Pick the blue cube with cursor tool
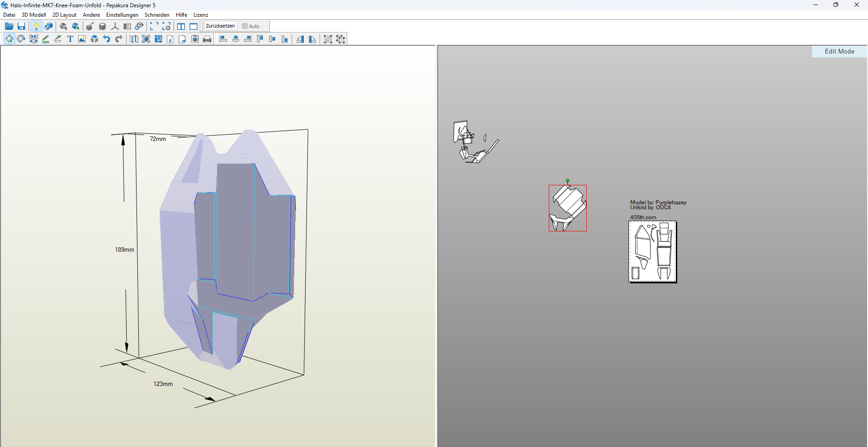The width and height of the screenshot is (868, 447). point(75,26)
